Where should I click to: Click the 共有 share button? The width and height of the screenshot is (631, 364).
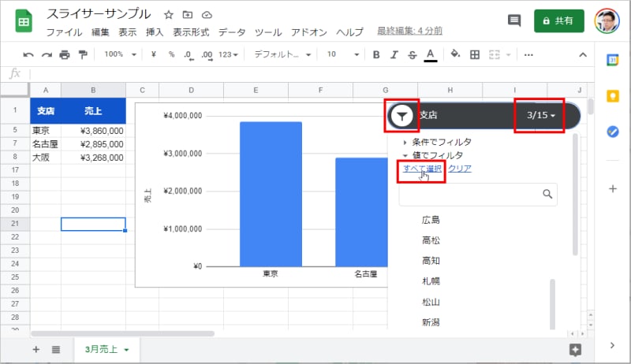click(559, 20)
